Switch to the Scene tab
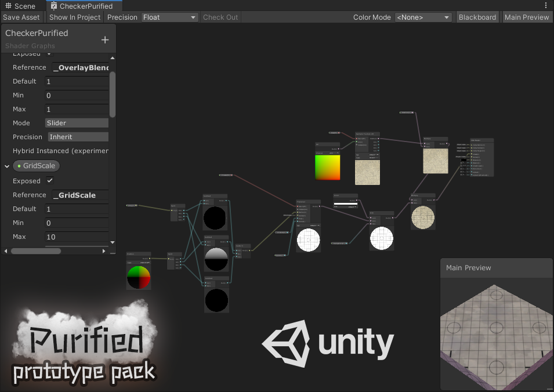Screen dimensions: 554x392 point(20,6)
